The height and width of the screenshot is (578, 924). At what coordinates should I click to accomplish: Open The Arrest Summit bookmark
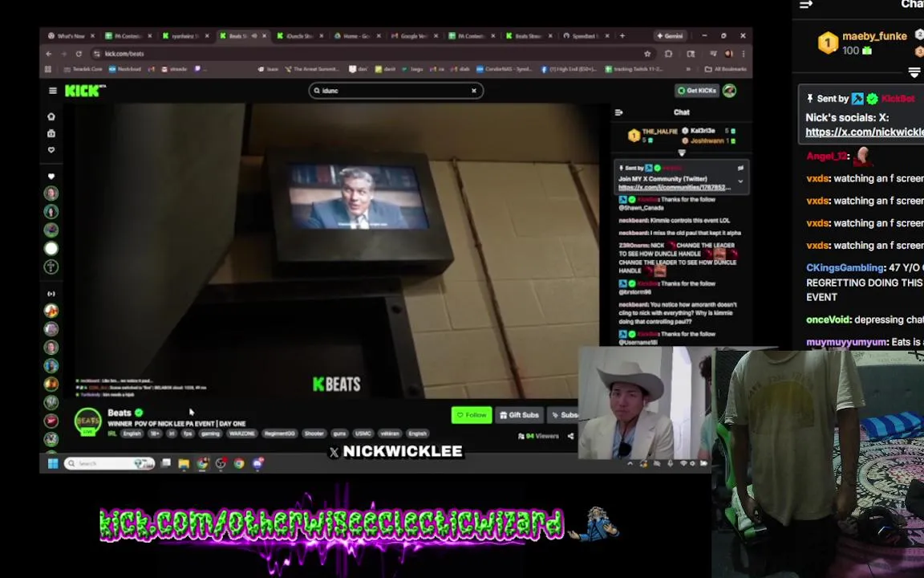312,69
